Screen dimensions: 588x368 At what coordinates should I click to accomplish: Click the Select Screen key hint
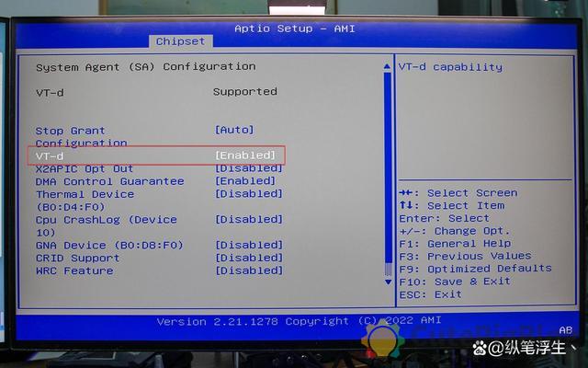[458, 193]
